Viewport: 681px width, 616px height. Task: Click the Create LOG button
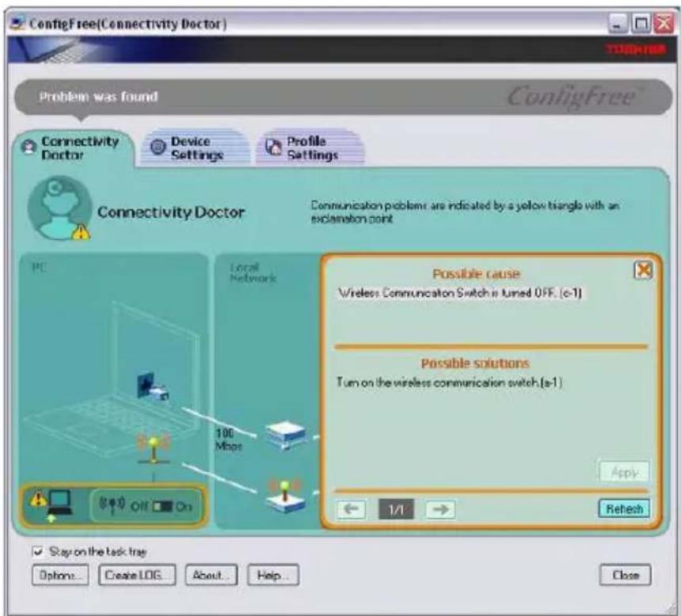pos(137,575)
